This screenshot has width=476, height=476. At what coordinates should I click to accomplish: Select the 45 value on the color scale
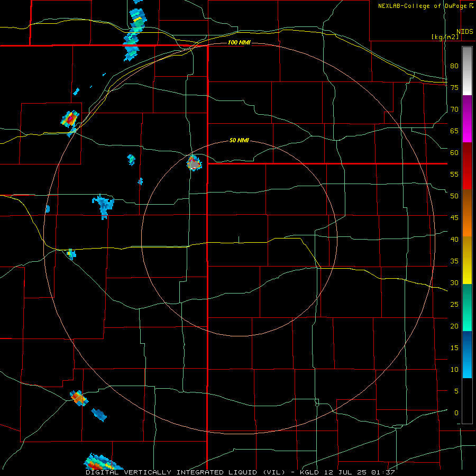454,218
